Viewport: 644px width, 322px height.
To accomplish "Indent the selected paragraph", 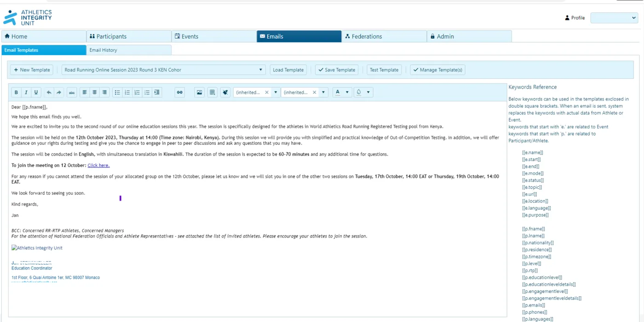I will 157,92.
